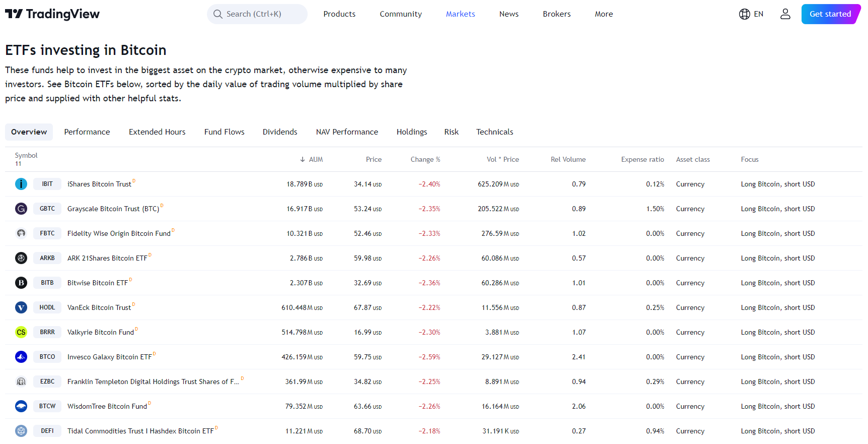Click the WisdomTree BTCW logo
Screen dimensions: 868x444
[21, 406]
